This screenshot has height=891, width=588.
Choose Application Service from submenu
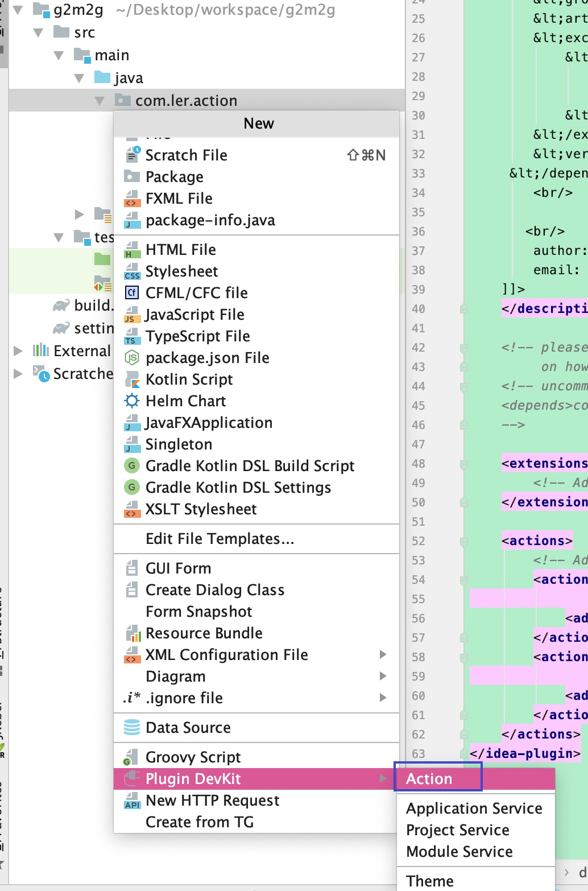(475, 808)
